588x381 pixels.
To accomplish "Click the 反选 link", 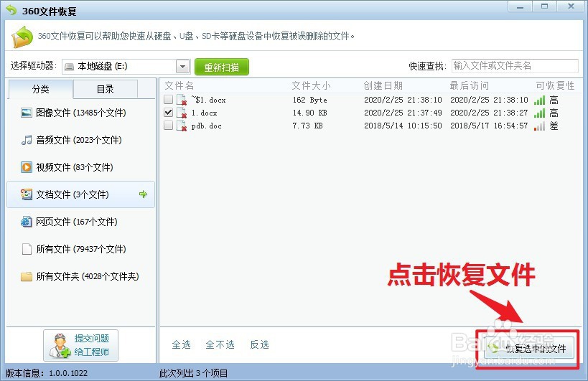I will pyautogui.click(x=259, y=344).
